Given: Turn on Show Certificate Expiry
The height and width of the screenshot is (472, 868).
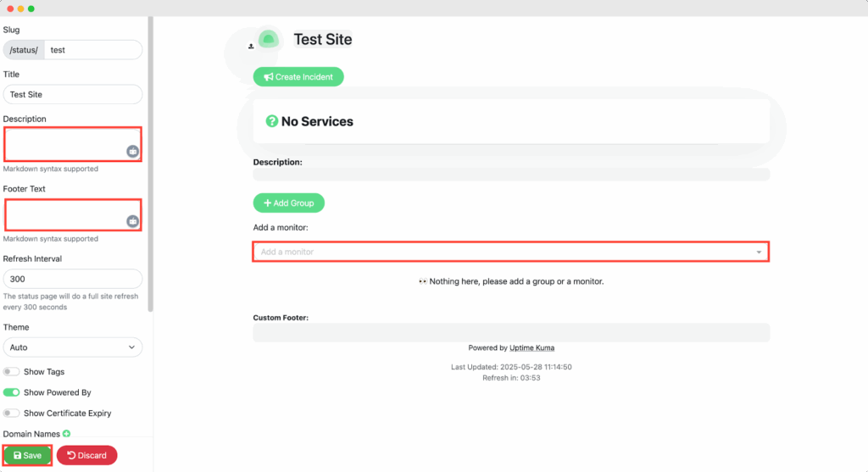Looking at the screenshot, I should [12, 414].
